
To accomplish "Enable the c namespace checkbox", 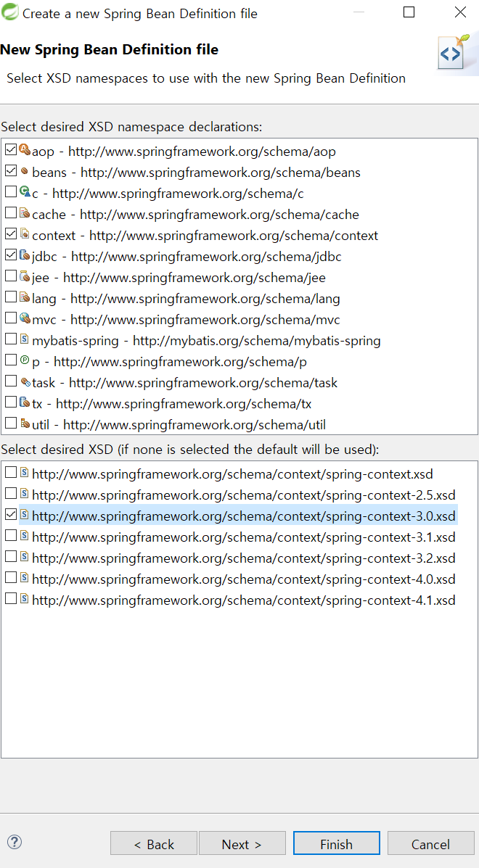I will (x=10, y=192).
